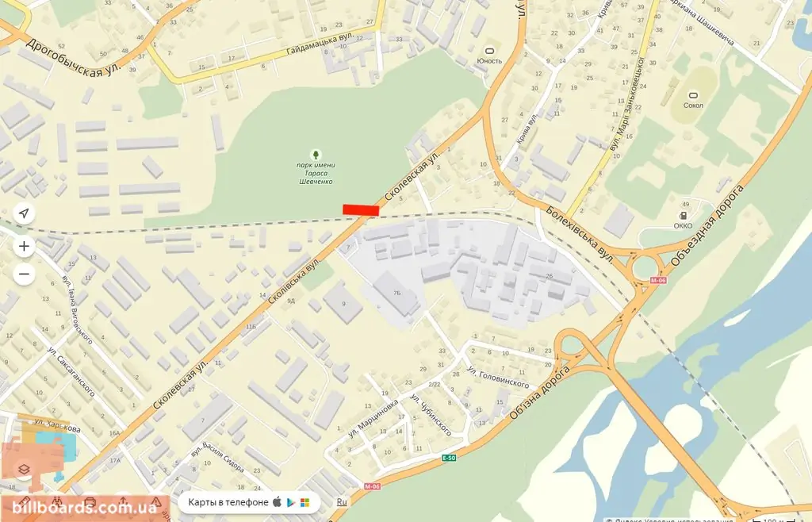Viewport: 812px width, 522px height.
Task: Open the map layers switcher
Action: 25,469
